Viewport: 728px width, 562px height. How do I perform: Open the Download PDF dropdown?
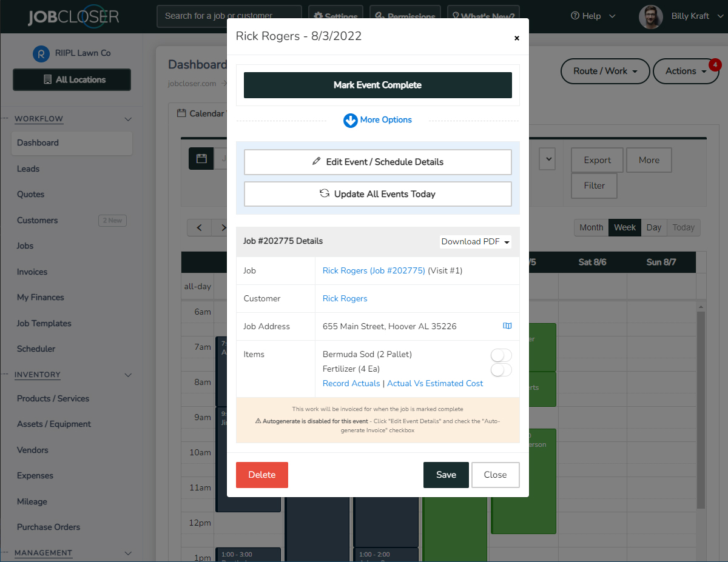coord(475,241)
